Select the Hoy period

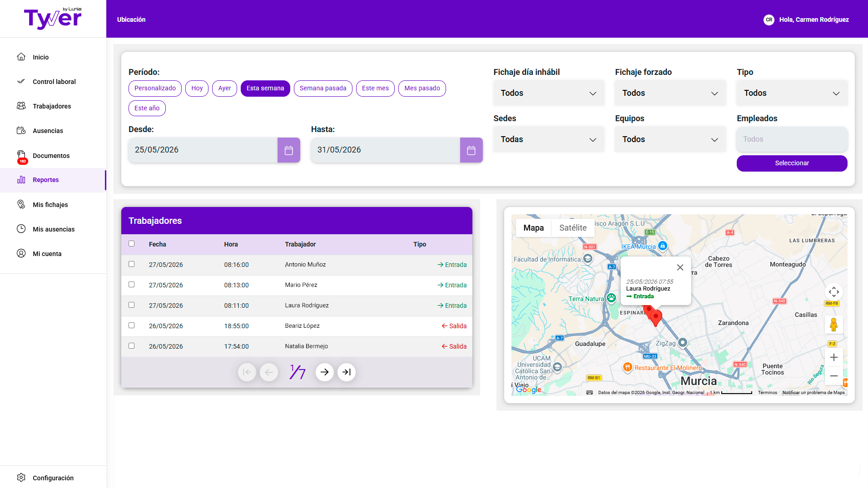pos(197,89)
